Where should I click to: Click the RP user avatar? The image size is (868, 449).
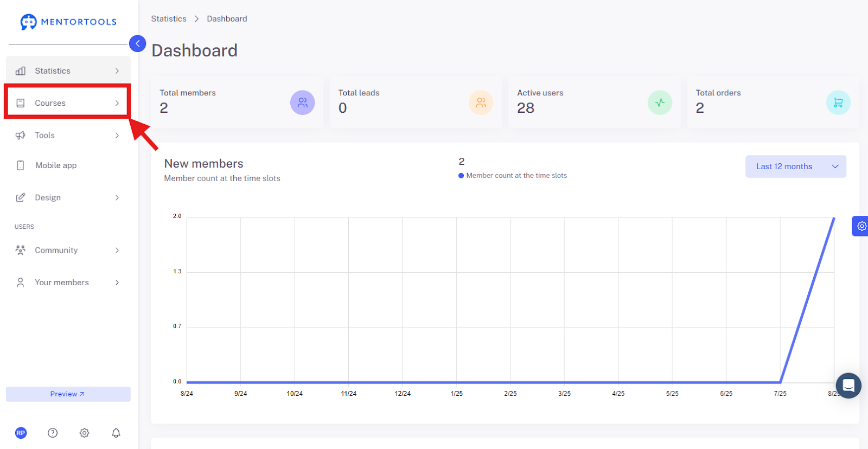(21, 433)
